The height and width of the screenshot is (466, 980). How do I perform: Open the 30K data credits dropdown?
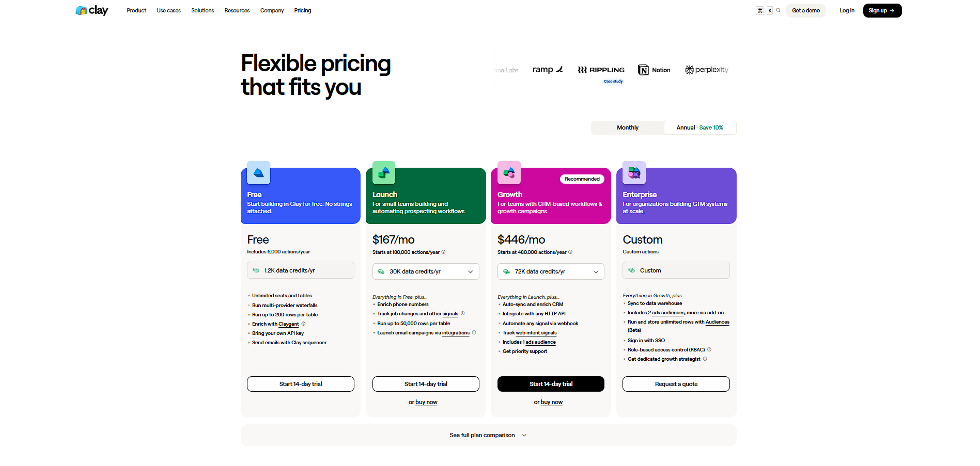point(426,271)
